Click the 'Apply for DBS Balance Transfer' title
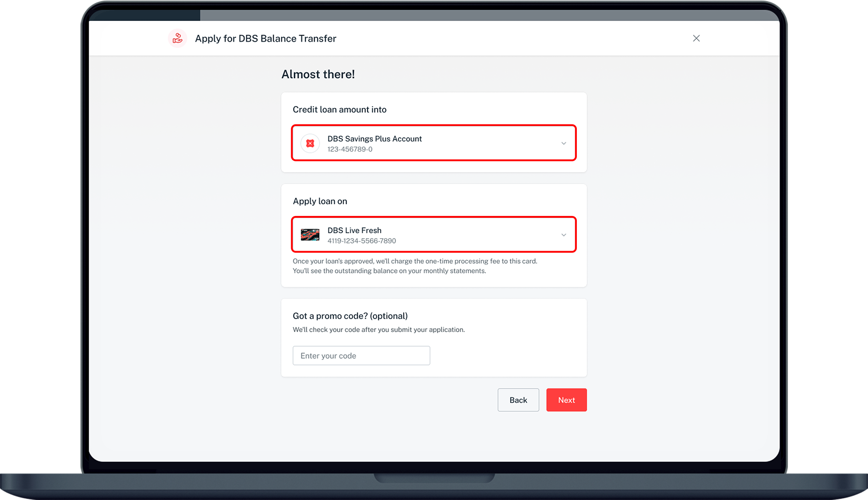The image size is (868, 500). click(265, 39)
